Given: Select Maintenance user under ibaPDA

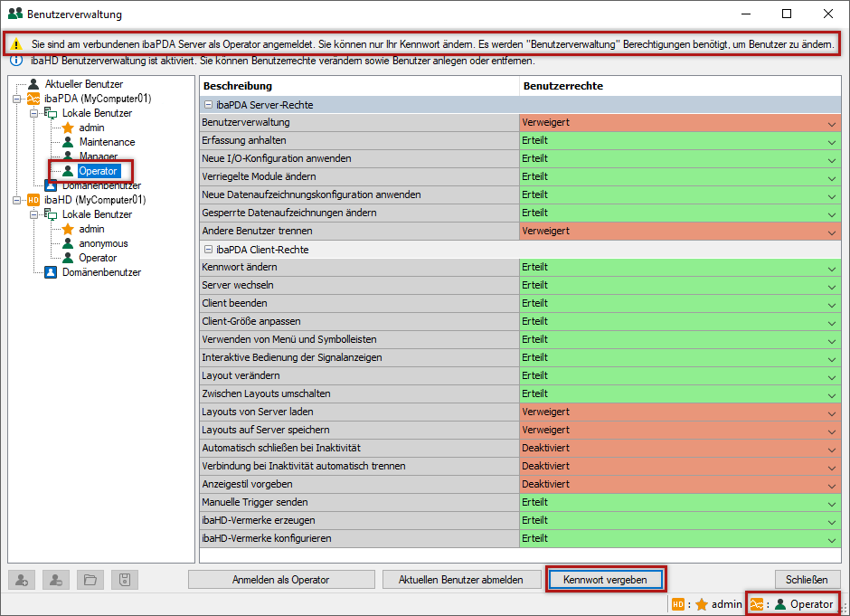Looking at the screenshot, I should 107,142.
